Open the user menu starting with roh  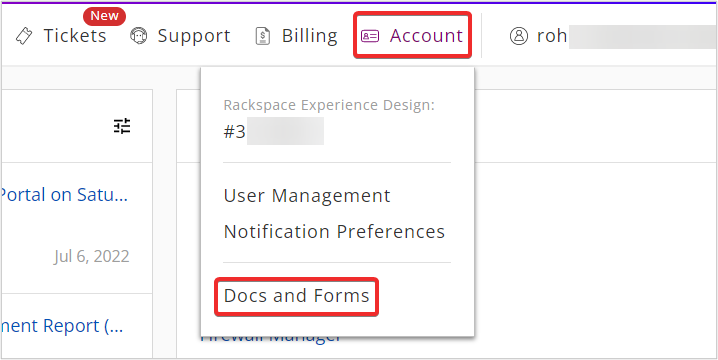[552, 36]
